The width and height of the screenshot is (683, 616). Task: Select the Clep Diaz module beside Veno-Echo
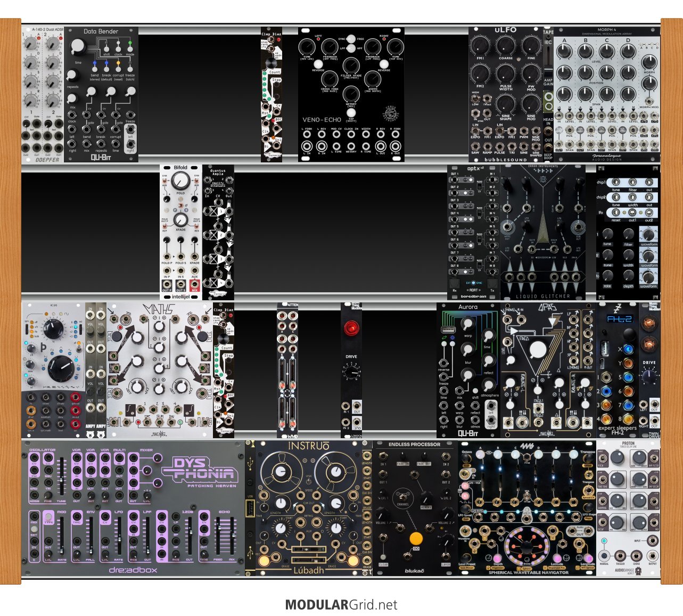point(271,94)
